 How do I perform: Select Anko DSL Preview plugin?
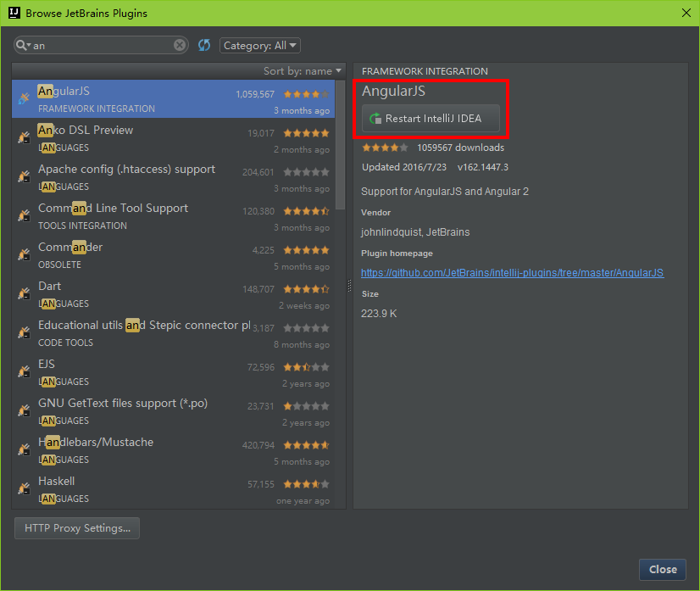pyautogui.click(x=173, y=137)
